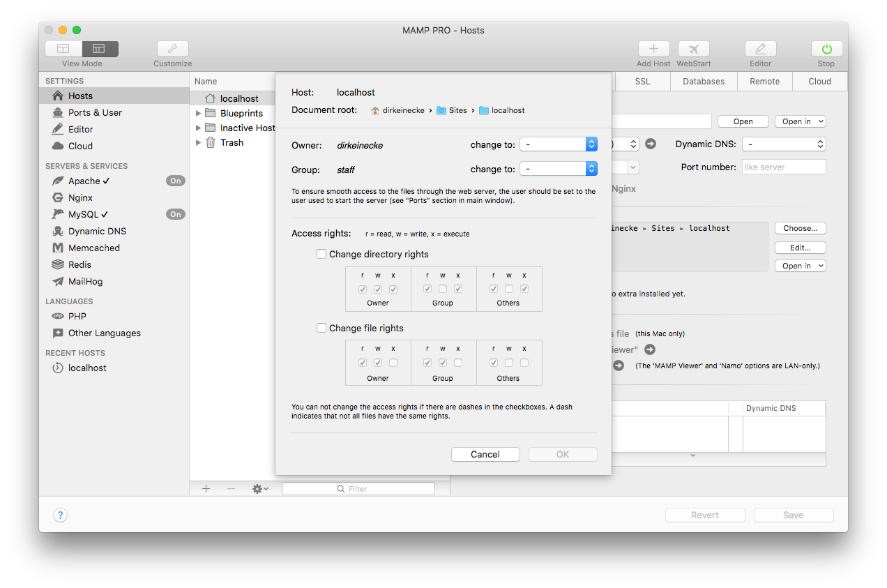This screenshot has height=588, width=887.
Task: Click the WebStart airplane icon
Action: tap(693, 49)
